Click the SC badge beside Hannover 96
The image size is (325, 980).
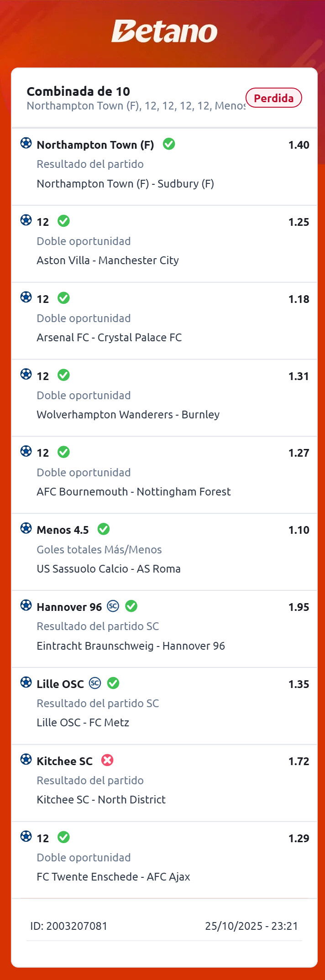tap(113, 606)
